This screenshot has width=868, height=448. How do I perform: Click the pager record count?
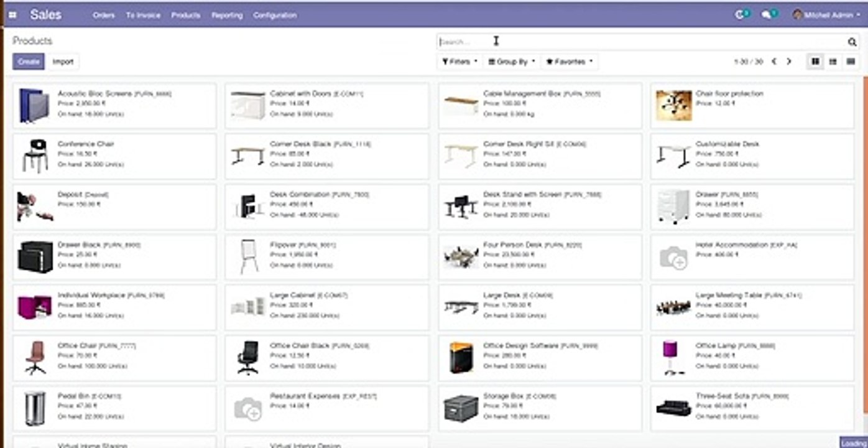(x=748, y=62)
